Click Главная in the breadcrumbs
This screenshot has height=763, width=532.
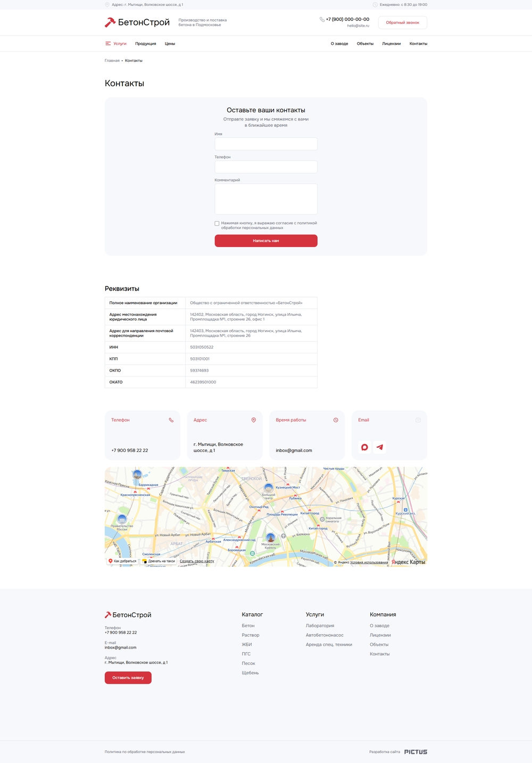click(112, 61)
